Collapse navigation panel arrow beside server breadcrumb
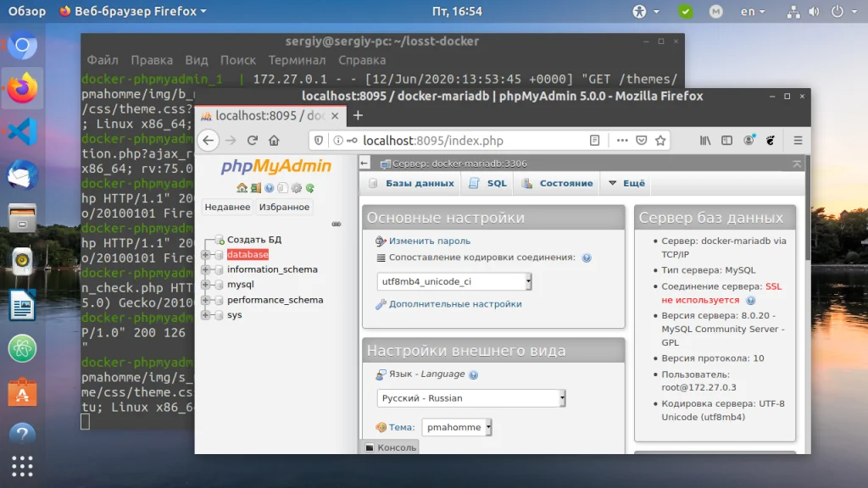The height and width of the screenshot is (488, 868). 364,164
